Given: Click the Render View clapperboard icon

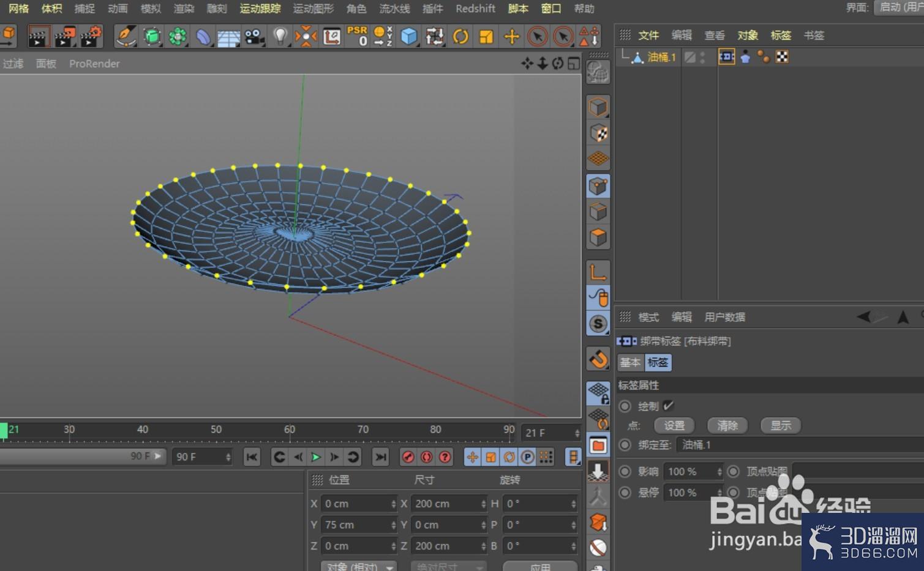Looking at the screenshot, I should [x=38, y=37].
